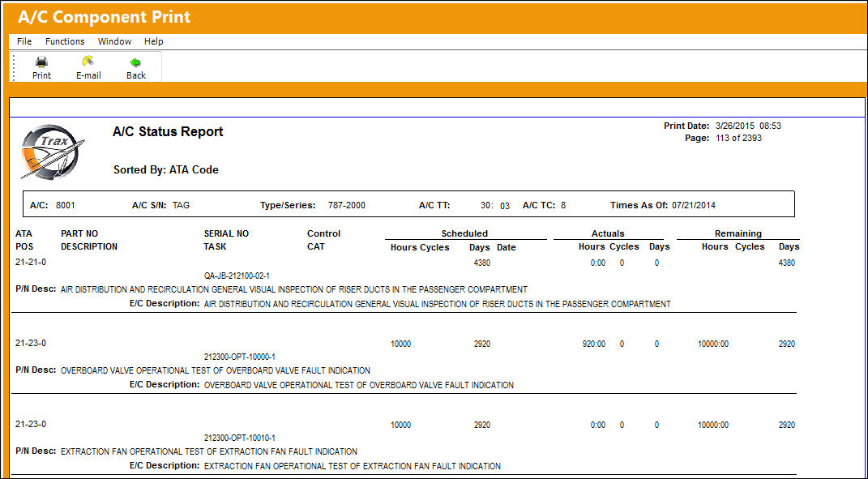Screen dimensions: 868x479
Task: Click the 'Sorted By: ATA Code' text
Action: tap(165, 170)
